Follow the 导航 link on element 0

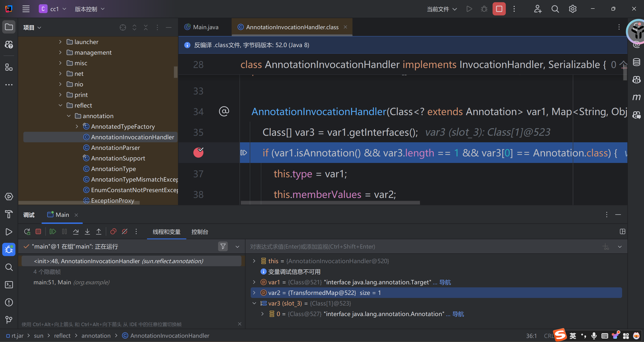click(x=458, y=314)
